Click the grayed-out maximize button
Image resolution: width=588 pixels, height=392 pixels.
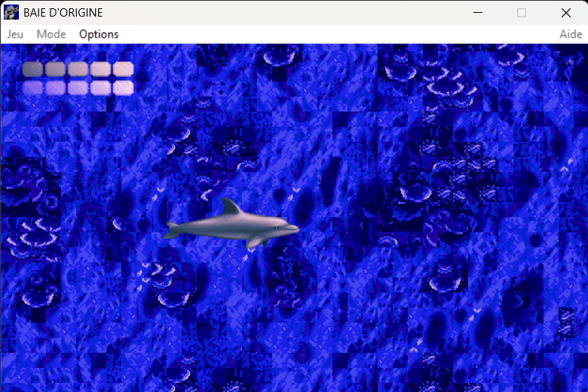tap(522, 13)
